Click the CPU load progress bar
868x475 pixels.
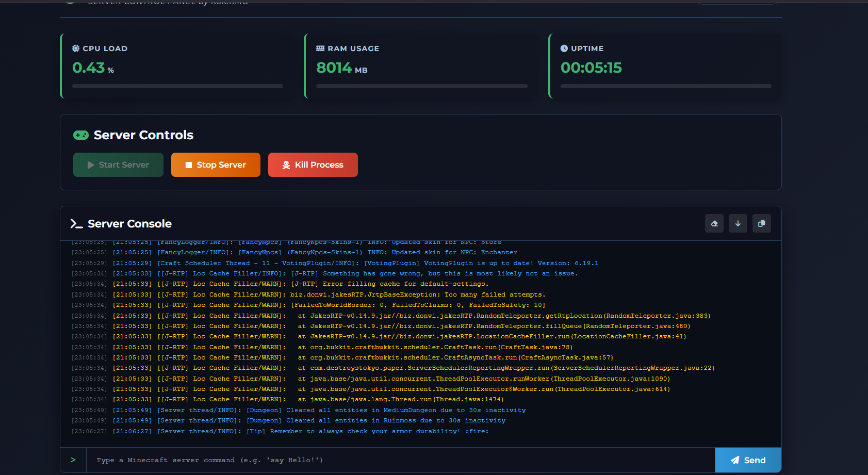click(177, 86)
